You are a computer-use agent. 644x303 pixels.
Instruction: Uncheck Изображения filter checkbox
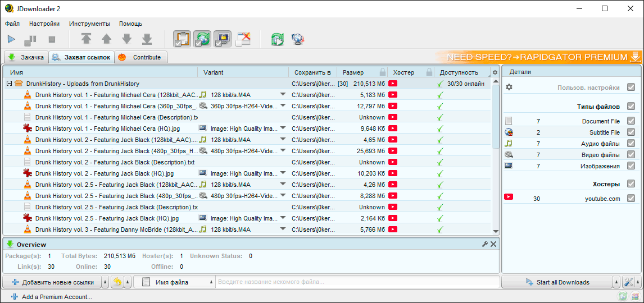[631, 166]
